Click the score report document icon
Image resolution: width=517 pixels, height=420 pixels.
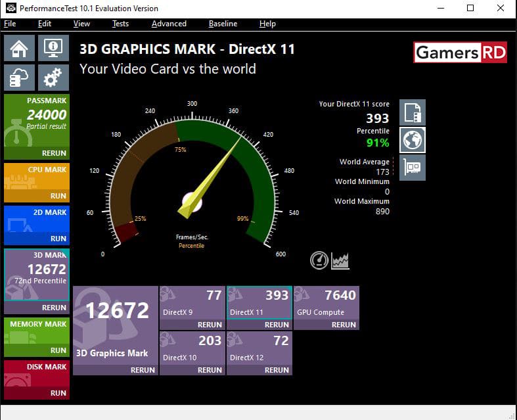click(x=413, y=112)
